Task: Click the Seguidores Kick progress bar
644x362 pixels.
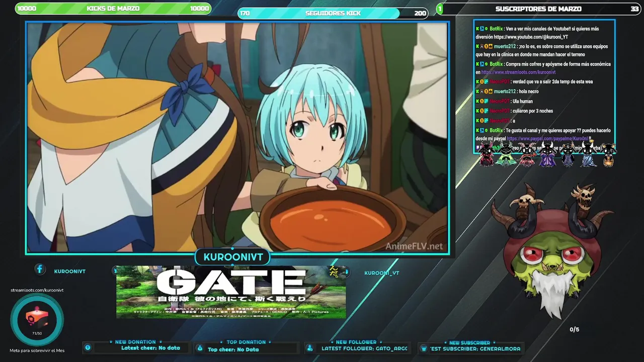Action: tap(333, 13)
